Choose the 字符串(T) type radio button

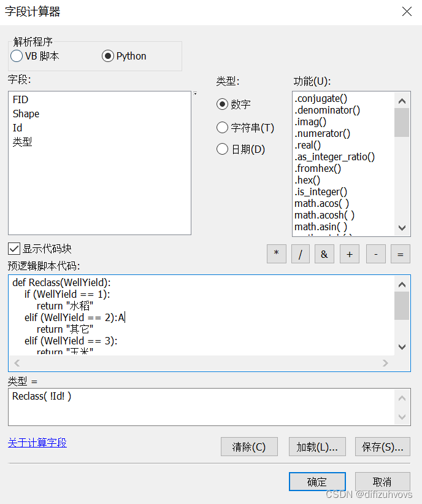222,128
